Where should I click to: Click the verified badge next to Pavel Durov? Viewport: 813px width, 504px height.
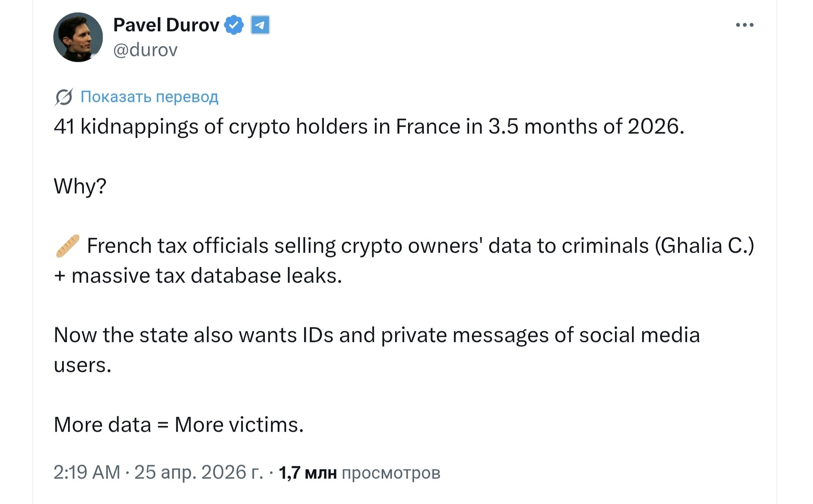click(x=235, y=24)
